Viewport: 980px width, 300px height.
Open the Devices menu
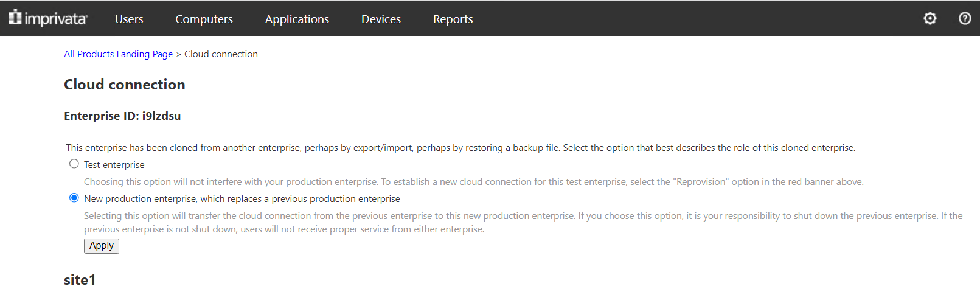[381, 19]
